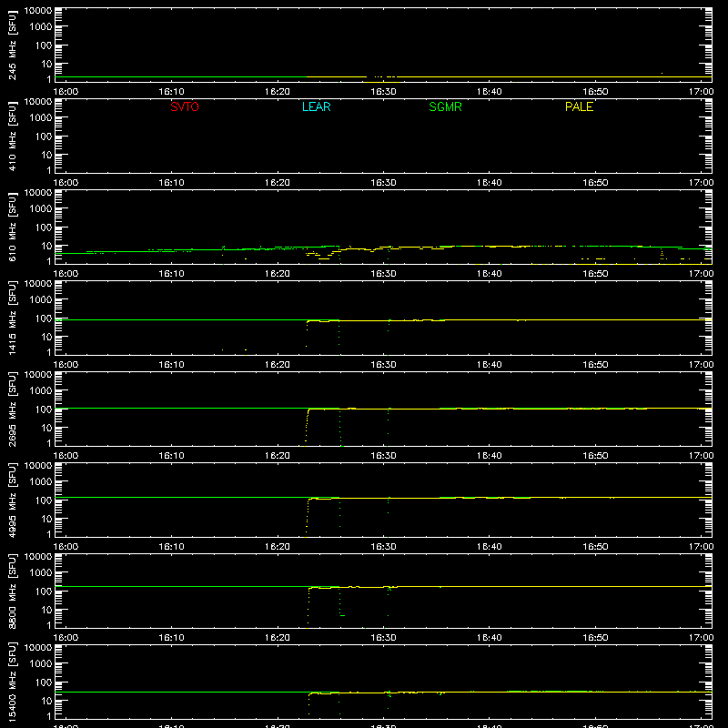Select the 15400 MHz [SFU] axis title
The width and height of the screenshot is (728, 728).
[x=13, y=682]
